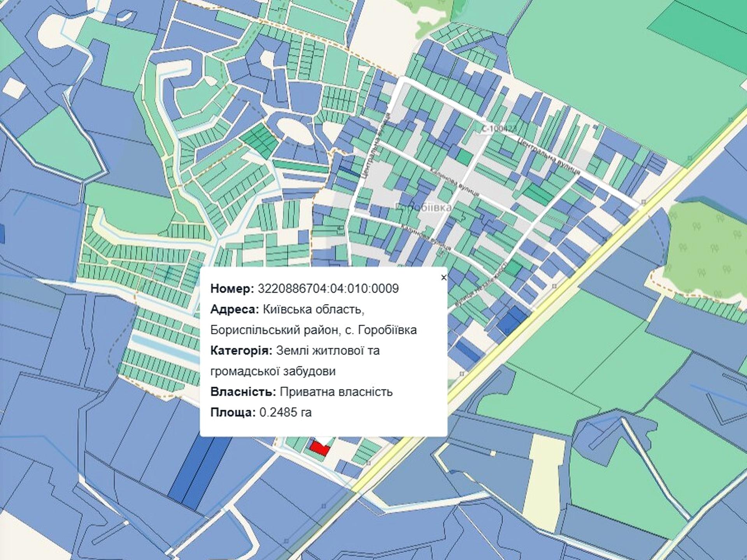Viewport: 747px width, 560px height.
Task: Click the forest area with tree symbols
Action: click(x=705, y=249)
